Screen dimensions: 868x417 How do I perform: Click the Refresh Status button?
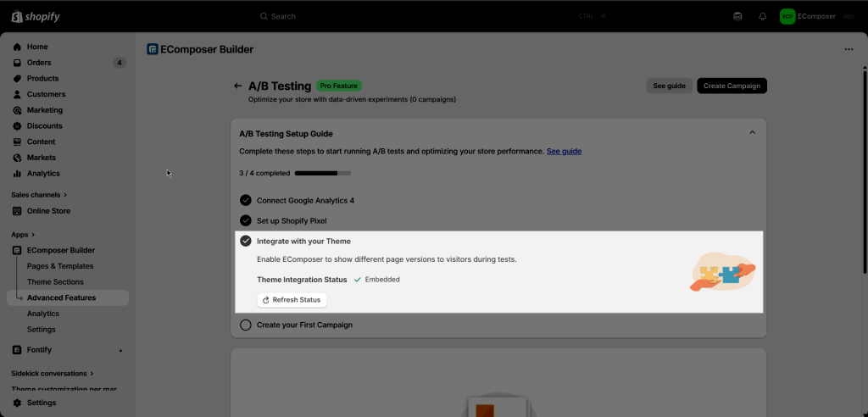click(x=292, y=300)
